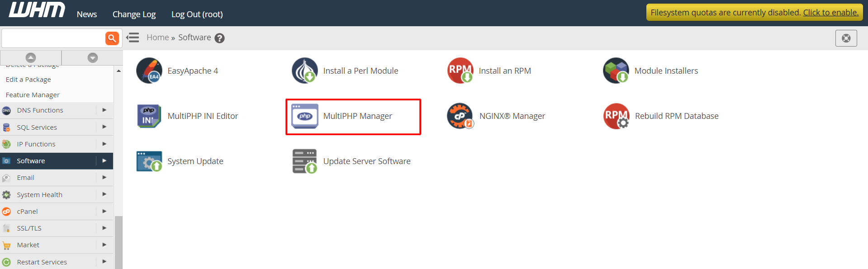
Task: Click the IP Functions sidebar icon
Action: coord(6,144)
